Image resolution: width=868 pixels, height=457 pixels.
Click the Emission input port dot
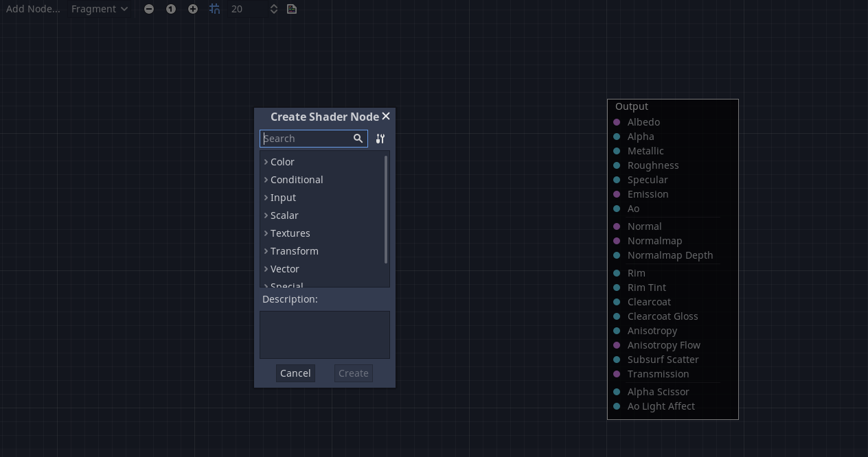(x=617, y=194)
